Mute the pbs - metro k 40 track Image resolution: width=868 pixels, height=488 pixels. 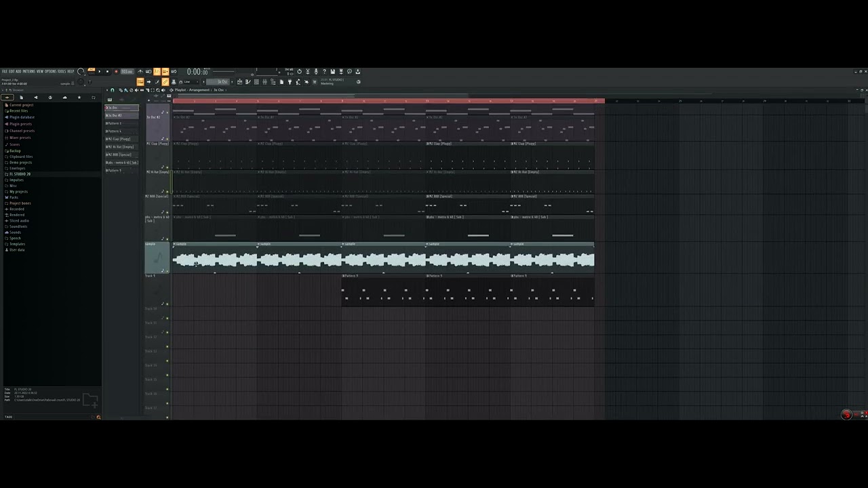click(167, 239)
